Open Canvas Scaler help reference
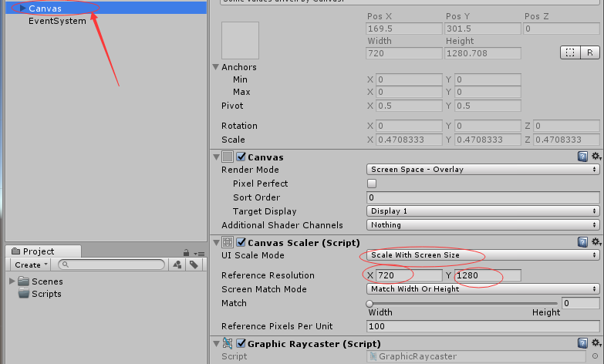 583,242
